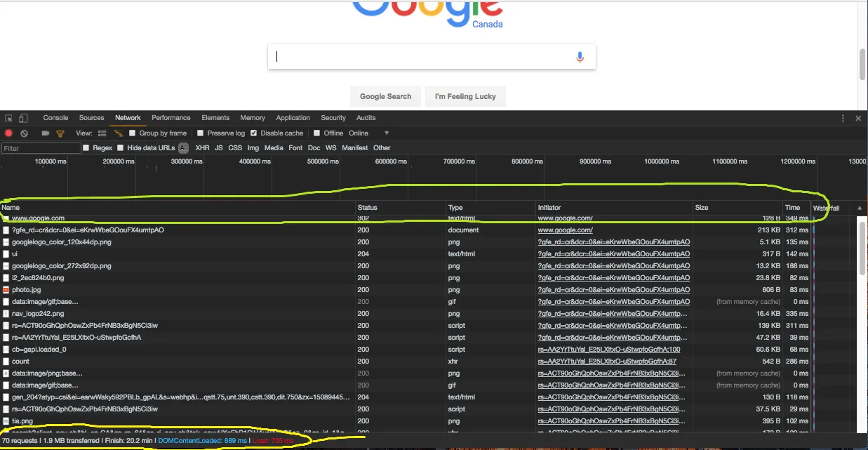Viewport: 868px width, 450px height.
Task: Stop recording network log (red dot)
Action: click(x=9, y=133)
